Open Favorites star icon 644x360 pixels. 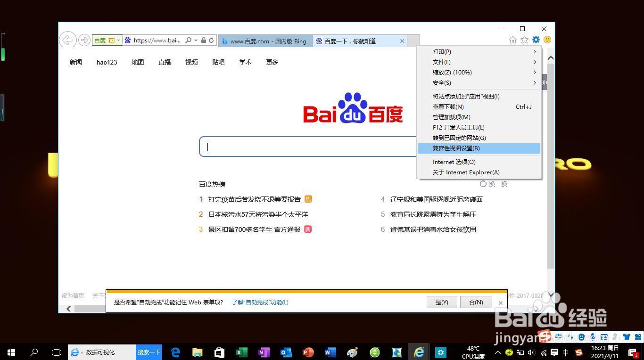[x=524, y=40]
